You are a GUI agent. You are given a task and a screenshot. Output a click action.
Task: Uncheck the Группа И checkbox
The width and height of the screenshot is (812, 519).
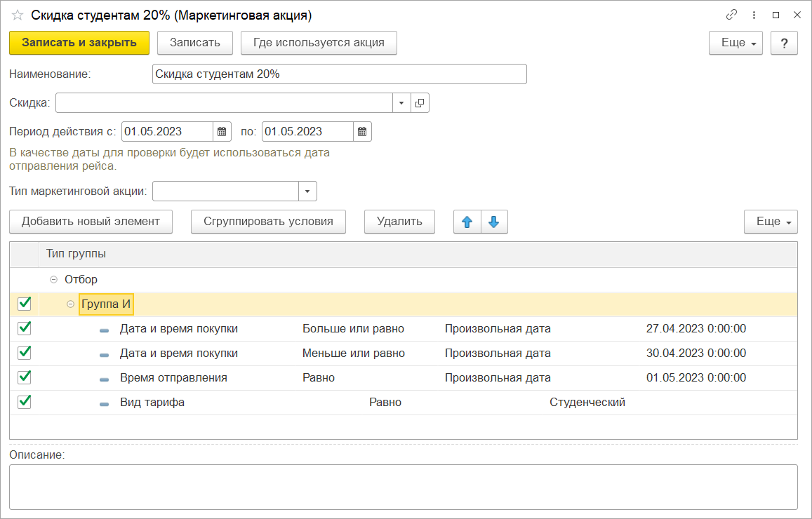[25, 304]
